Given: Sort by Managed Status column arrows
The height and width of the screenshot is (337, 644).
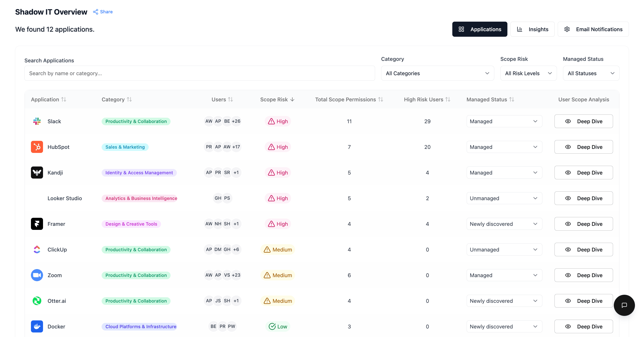Looking at the screenshot, I should pyautogui.click(x=512, y=100).
